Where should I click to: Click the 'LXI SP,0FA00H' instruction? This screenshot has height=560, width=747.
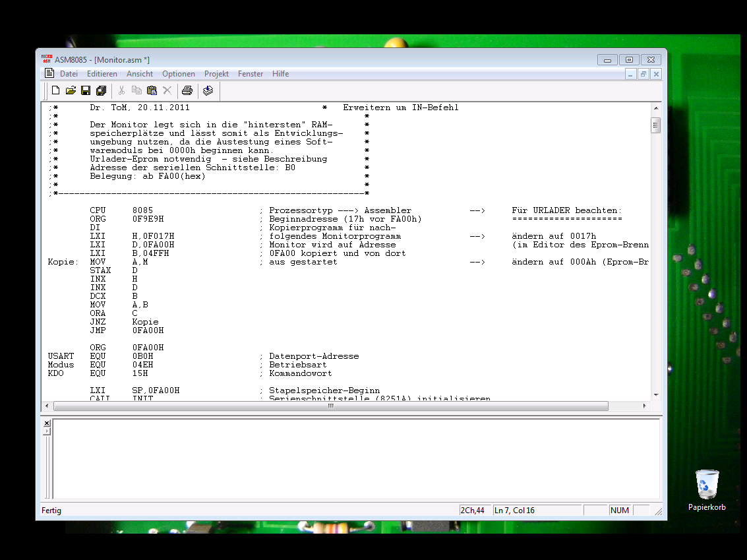pyautogui.click(x=134, y=390)
